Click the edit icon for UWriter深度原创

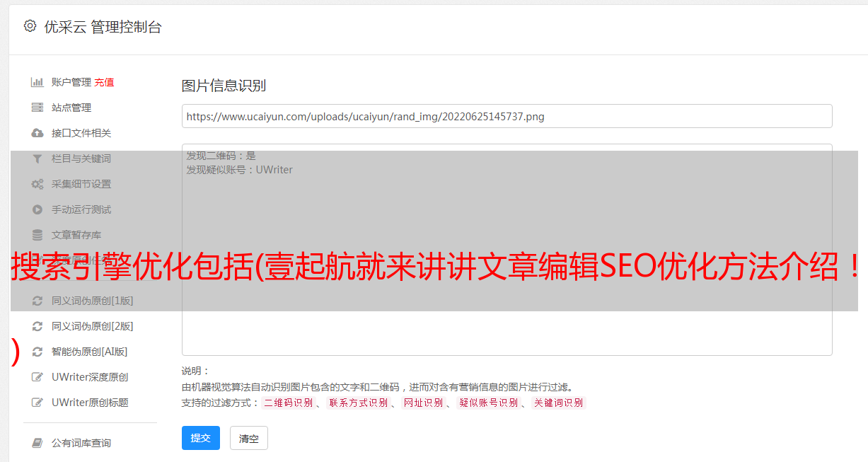37,377
